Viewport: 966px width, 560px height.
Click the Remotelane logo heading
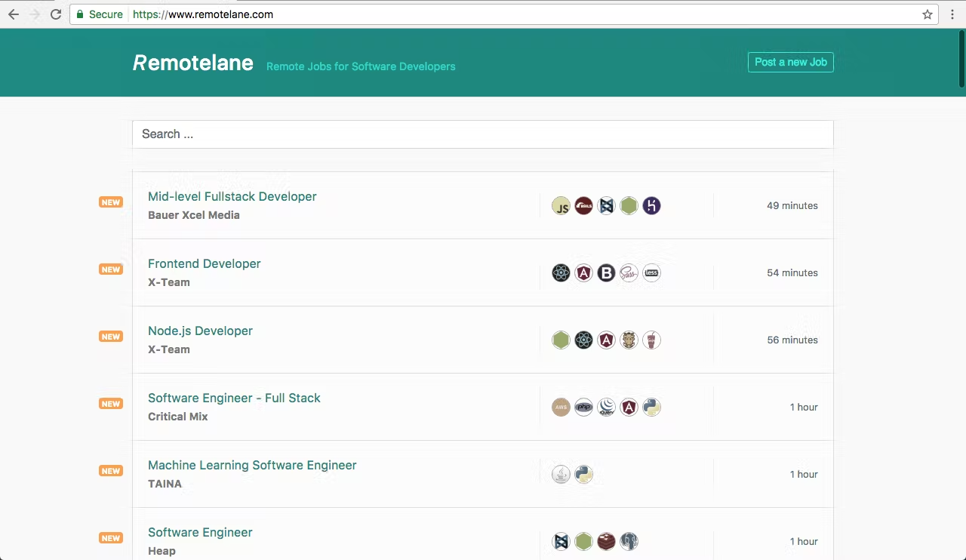pos(193,63)
